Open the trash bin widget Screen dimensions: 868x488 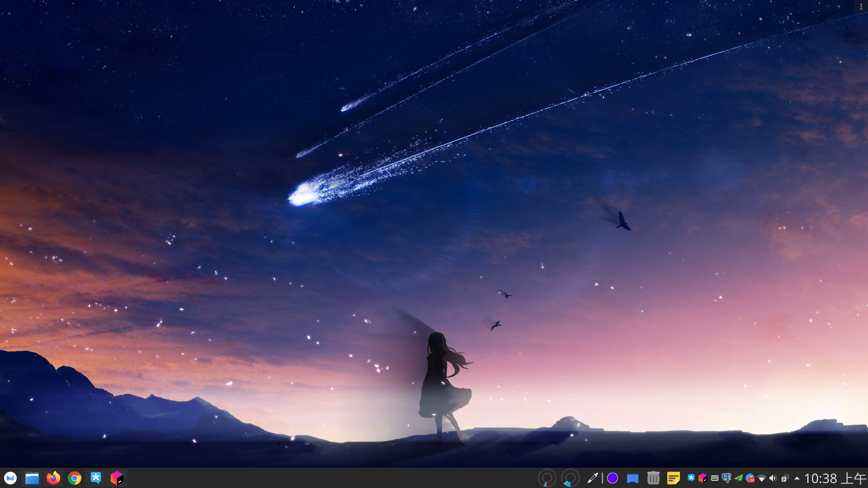[653, 478]
